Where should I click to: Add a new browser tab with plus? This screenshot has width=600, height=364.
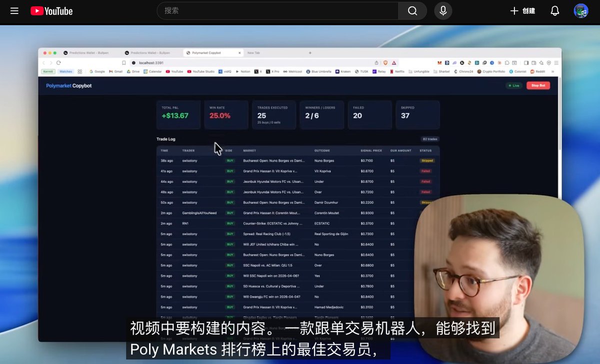310,52
